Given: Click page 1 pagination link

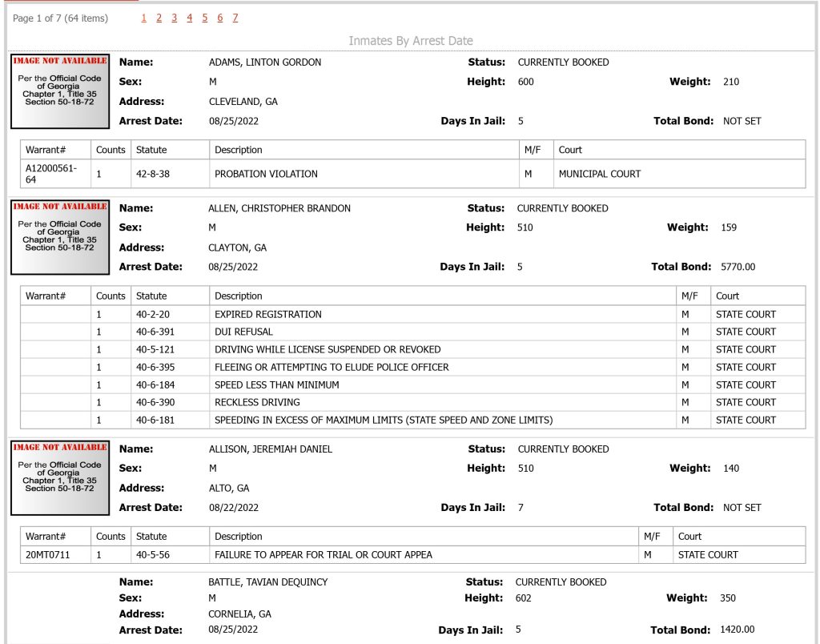Looking at the screenshot, I should click(144, 18).
